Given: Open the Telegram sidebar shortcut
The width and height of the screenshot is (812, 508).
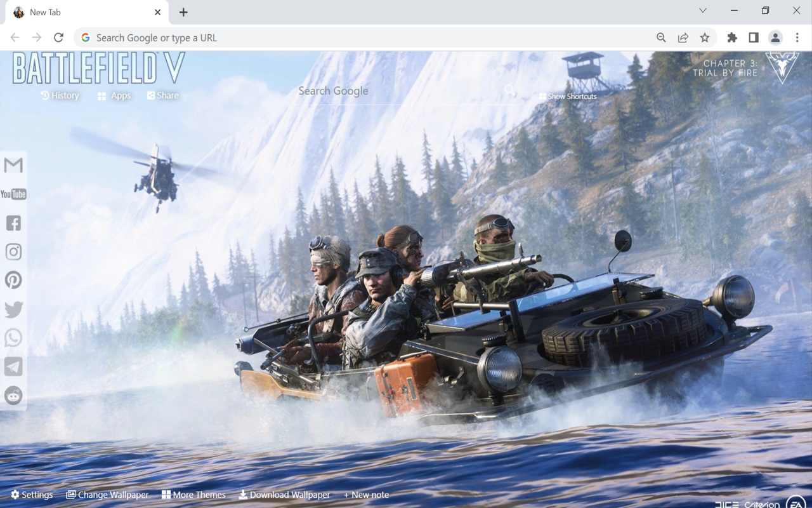Looking at the screenshot, I should tap(13, 366).
